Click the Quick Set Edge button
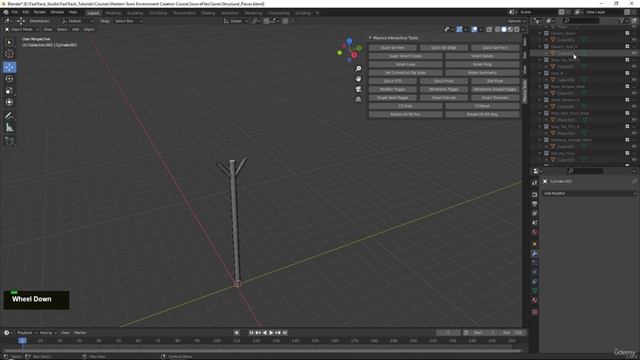Image resolution: width=640 pixels, height=360 pixels. tap(444, 48)
